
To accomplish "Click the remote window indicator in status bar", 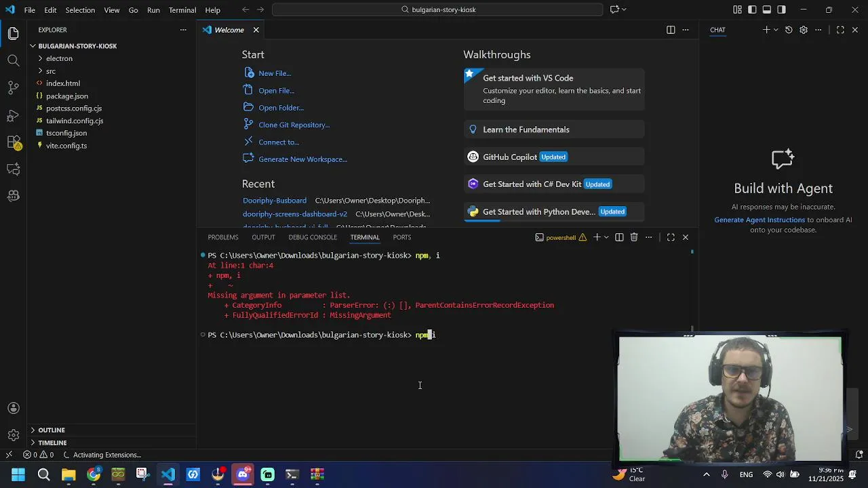I will click(9, 455).
